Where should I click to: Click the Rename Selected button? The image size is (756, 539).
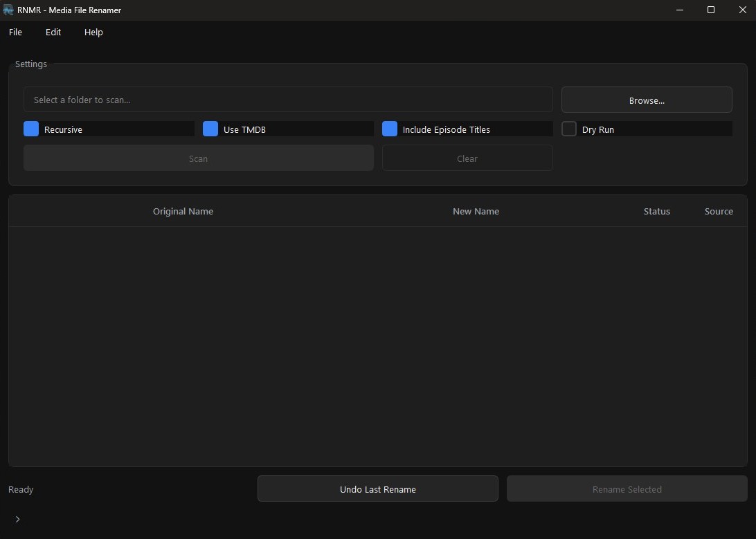[x=626, y=489]
